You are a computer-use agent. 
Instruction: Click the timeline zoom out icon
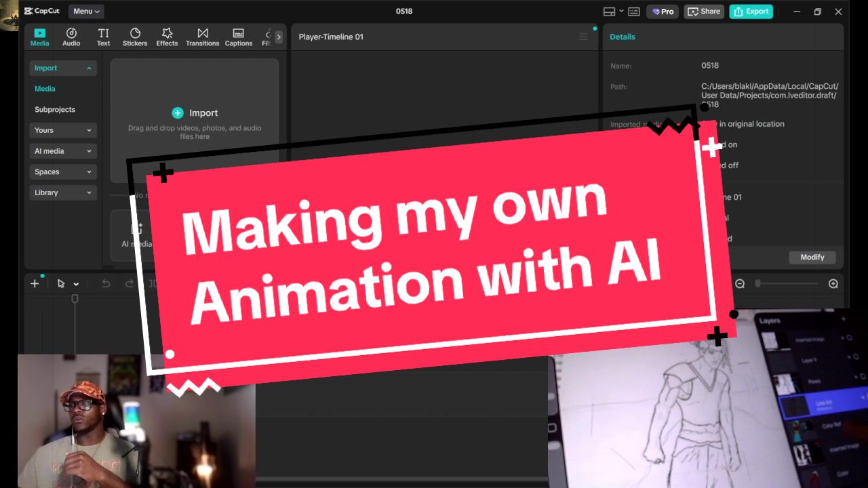[741, 284]
